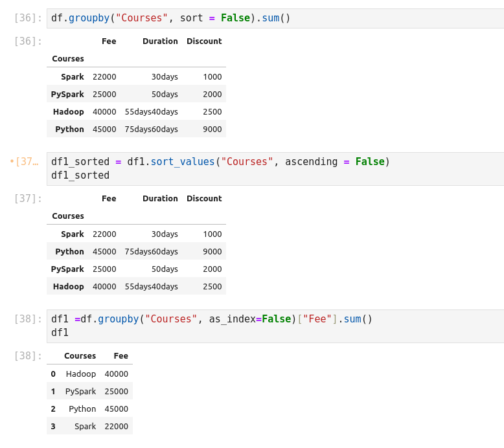The width and height of the screenshot is (504, 448).
Task: Click the Duration column header in output 37
Action: (160, 199)
